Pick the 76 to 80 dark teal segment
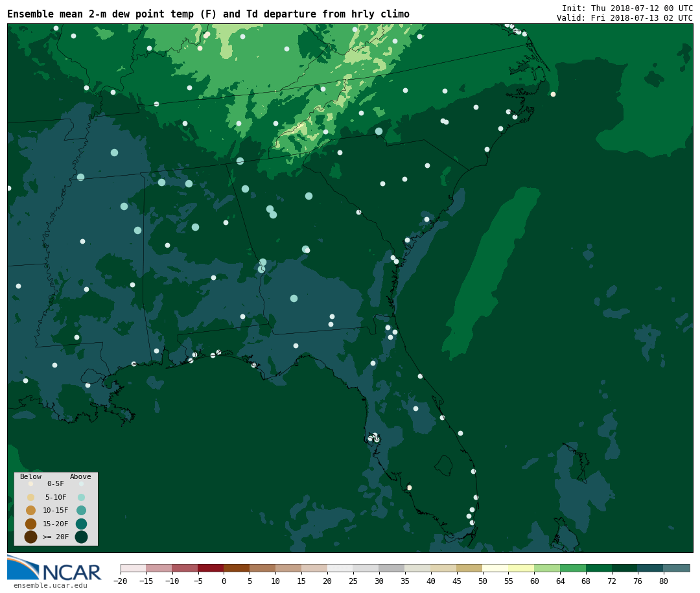The image size is (700, 593). (651, 568)
